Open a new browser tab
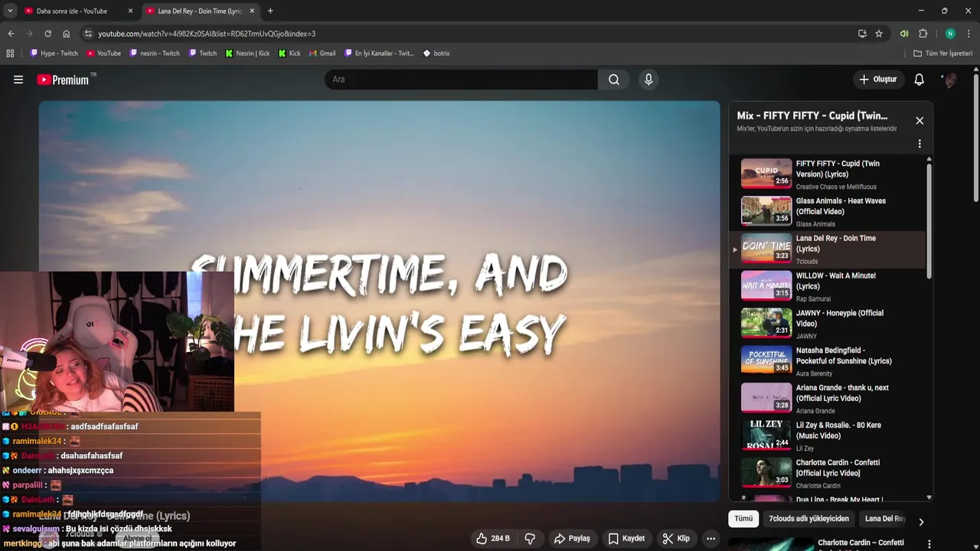Image resolution: width=980 pixels, height=551 pixels. click(x=270, y=11)
